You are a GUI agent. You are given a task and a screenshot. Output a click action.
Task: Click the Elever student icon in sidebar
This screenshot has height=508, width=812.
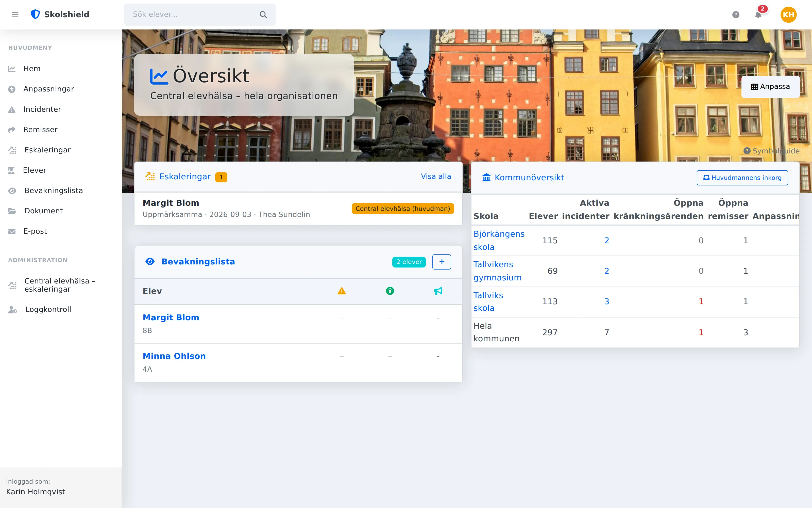tap(11, 170)
